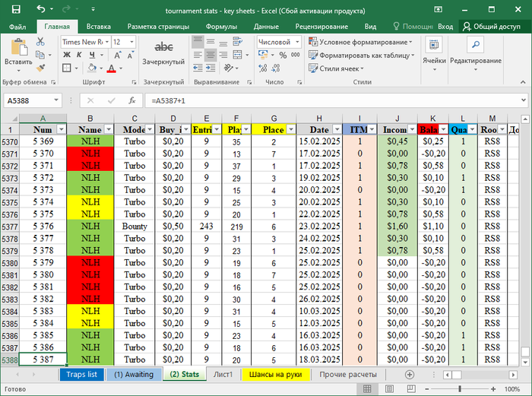Screen dimensions: 532x396
Task: Open font size 12 dropdown
Action: (132, 42)
